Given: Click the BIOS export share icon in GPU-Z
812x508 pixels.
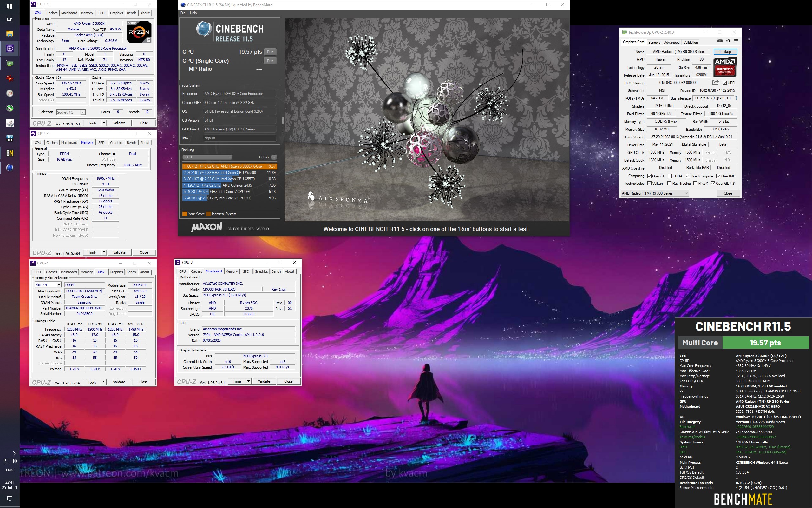Looking at the screenshot, I should pos(715,83).
